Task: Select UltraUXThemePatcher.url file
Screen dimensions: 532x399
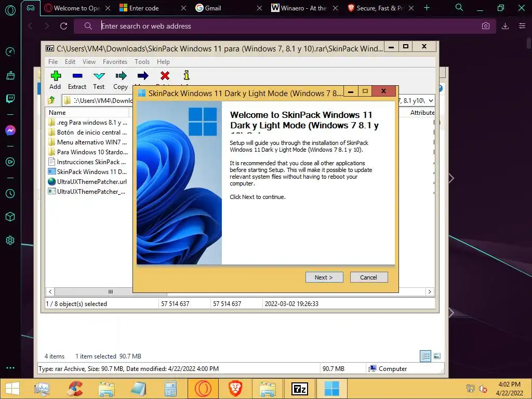Action: [88, 181]
